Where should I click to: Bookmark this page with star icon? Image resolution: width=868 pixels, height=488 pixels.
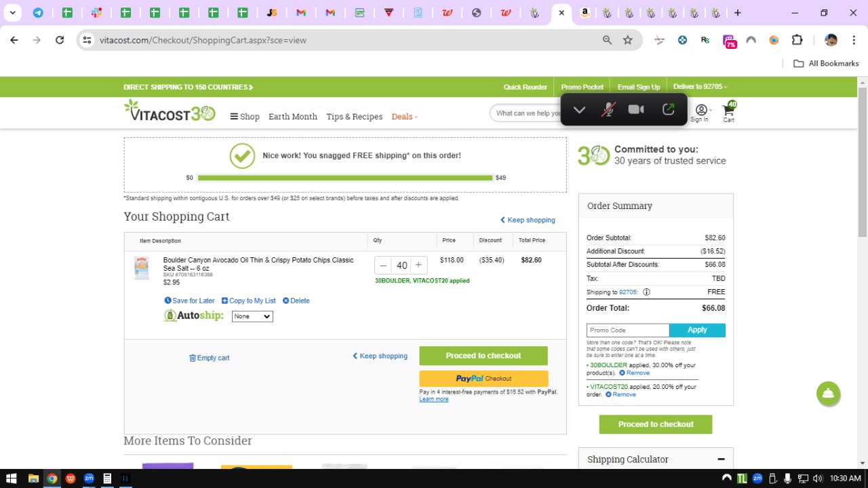pos(628,40)
